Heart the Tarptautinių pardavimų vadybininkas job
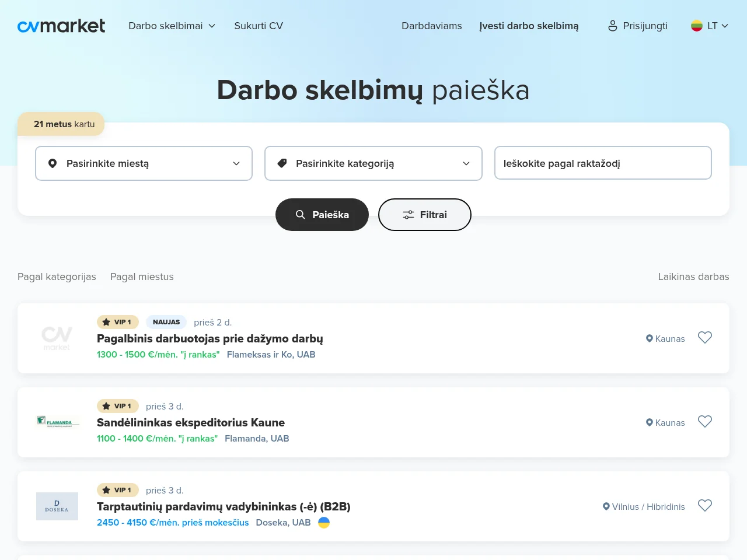Image resolution: width=747 pixels, height=560 pixels. coord(705,506)
